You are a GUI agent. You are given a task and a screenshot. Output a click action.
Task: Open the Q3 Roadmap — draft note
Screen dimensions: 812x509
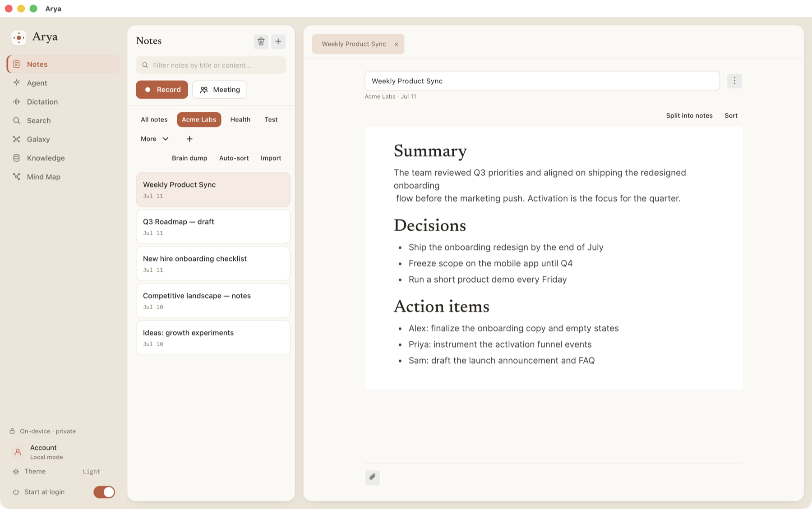213,227
